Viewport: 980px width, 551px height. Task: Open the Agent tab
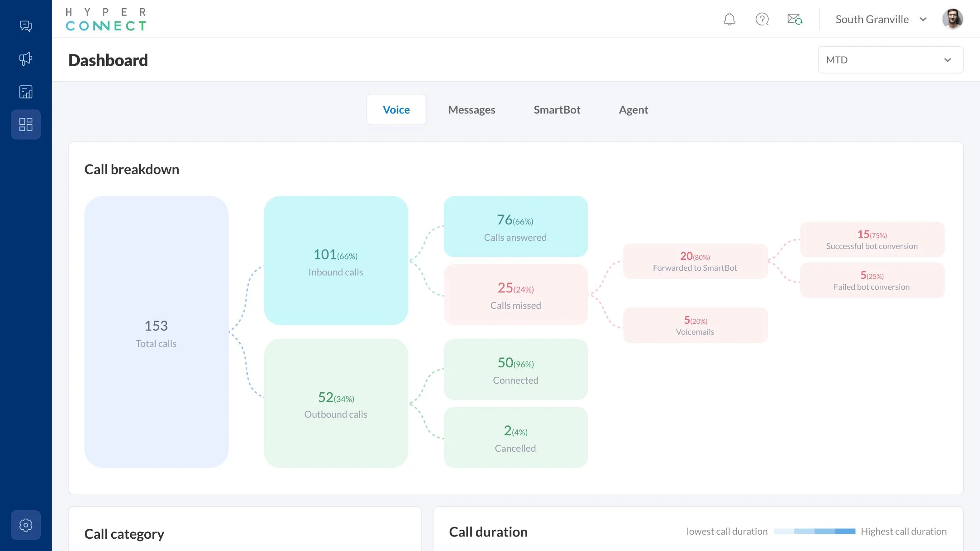pyautogui.click(x=633, y=110)
